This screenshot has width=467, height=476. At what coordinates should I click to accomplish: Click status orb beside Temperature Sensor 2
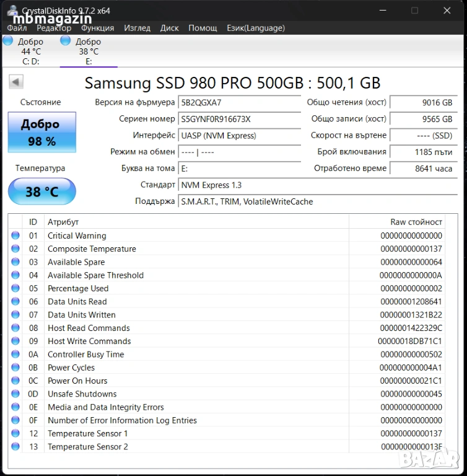[x=15, y=447]
